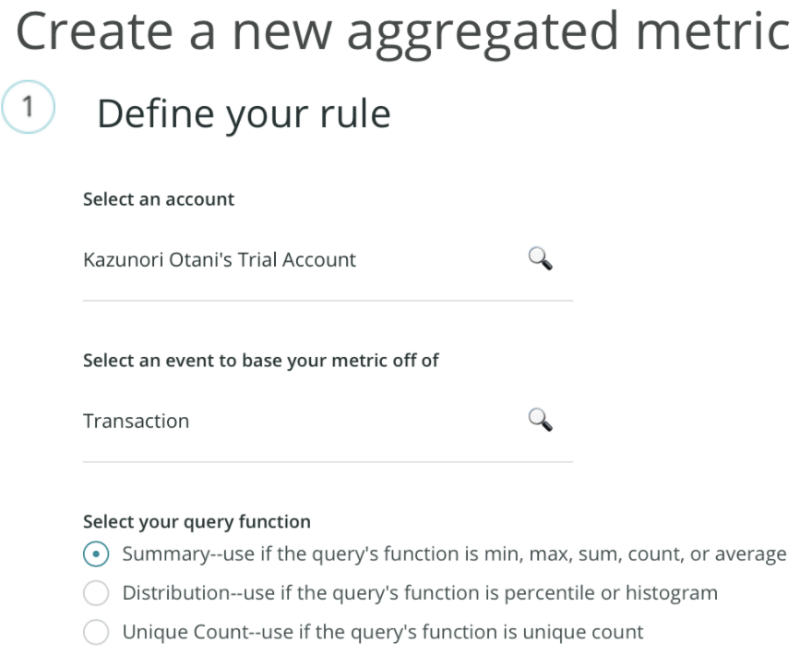Screen dimensions: 812x654
Task: Click the event search magnifier icon
Action: tap(540, 420)
